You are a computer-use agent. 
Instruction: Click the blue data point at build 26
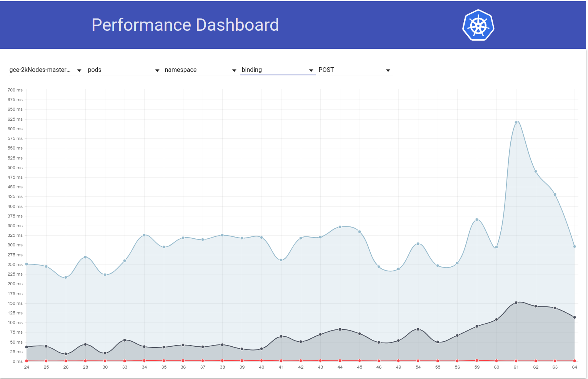[66, 277]
